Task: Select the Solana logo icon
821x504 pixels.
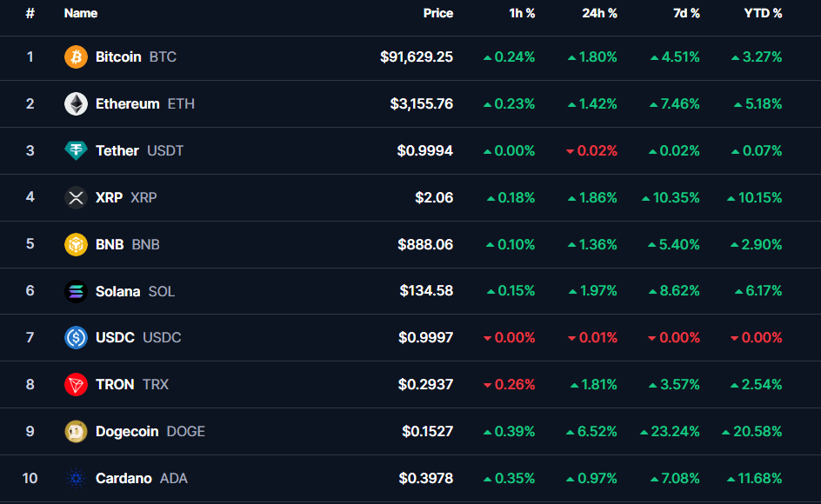Action: click(75, 291)
